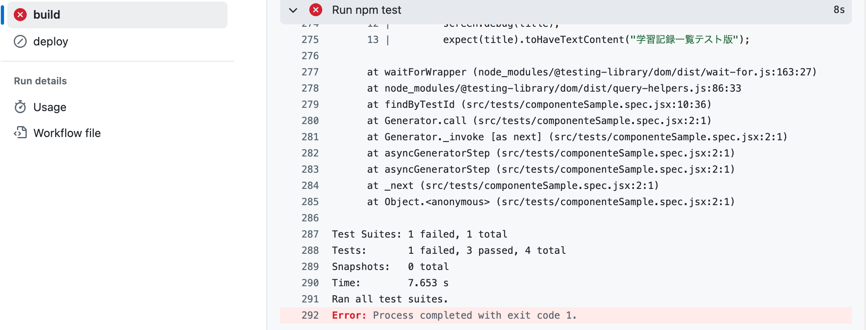Screen dimensions: 868x330
Task: Collapse the Run npm test step log
Action: pos(292,10)
